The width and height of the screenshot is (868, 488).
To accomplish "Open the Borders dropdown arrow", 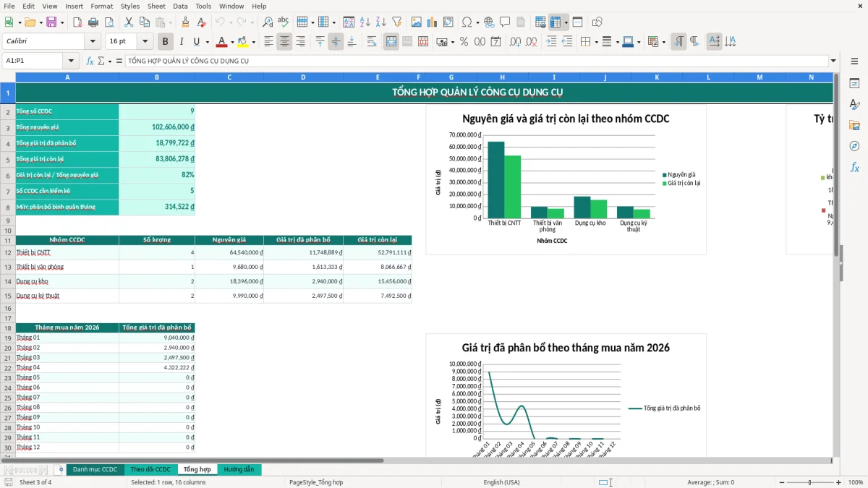I will click(596, 42).
